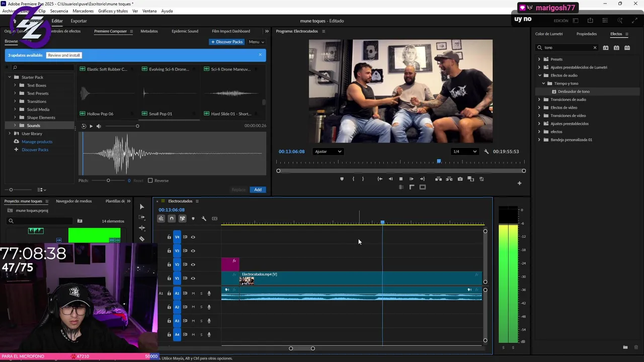
Task: Adjust the Pitch slider handle
Action: [x=108, y=180]
